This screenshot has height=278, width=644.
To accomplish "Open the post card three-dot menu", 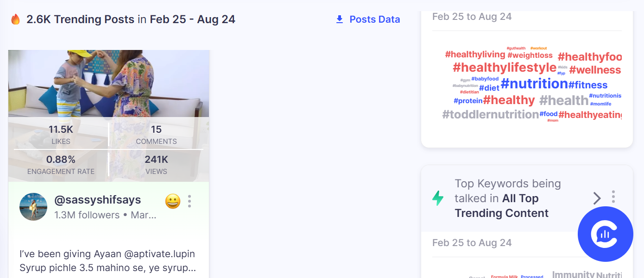I will [189, 201].
